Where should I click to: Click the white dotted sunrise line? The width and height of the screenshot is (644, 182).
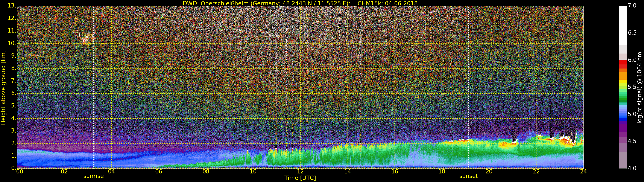pyautogui.click(x=94, y=87)
